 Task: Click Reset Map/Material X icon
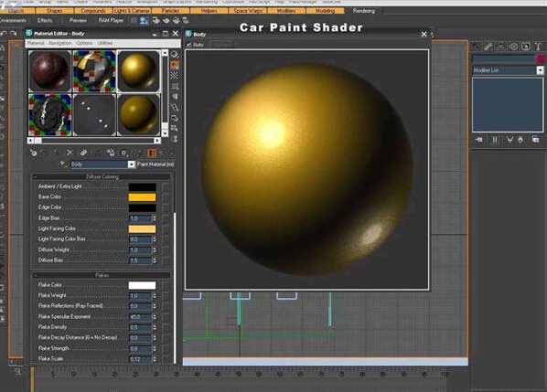[x=70, y=153]
